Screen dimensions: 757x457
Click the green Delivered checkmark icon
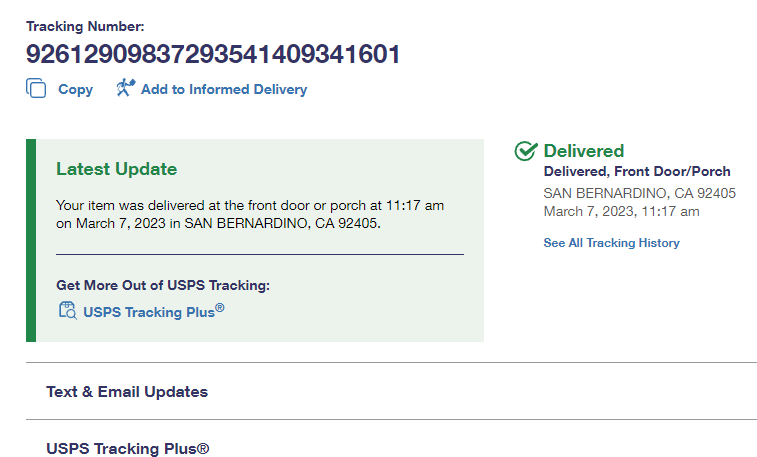coord(526,151)
